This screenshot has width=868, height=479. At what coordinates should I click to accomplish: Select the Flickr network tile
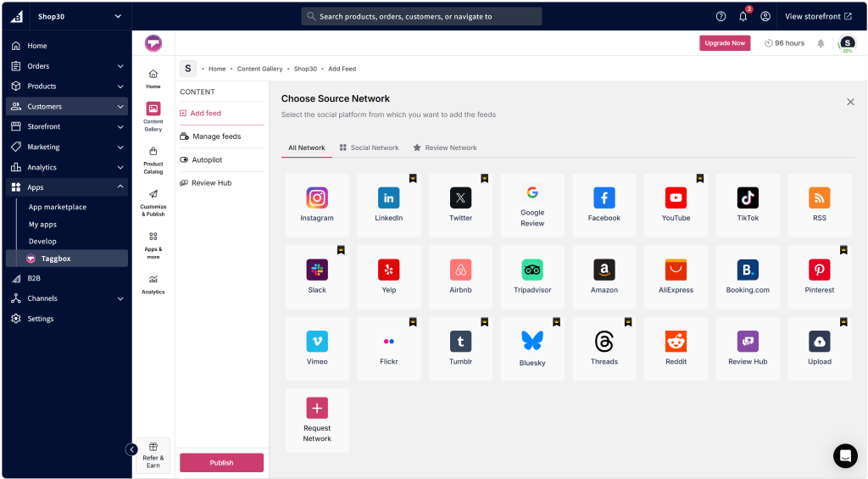(388, 348)
